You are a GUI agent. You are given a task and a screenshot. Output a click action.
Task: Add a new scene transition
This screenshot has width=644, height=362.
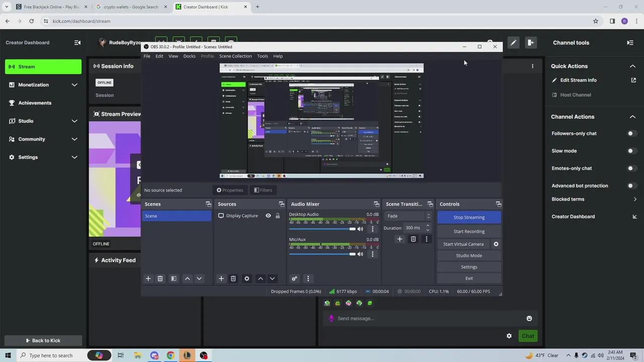tap(399, 239)
